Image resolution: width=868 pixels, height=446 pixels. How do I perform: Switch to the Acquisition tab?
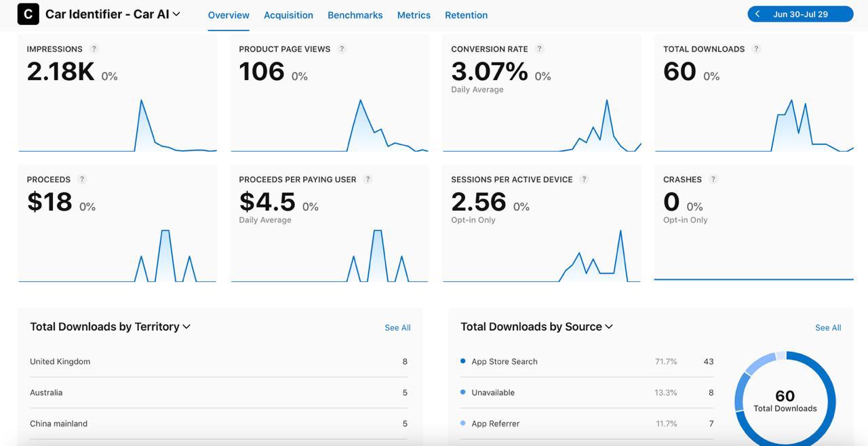click(288, 14)
